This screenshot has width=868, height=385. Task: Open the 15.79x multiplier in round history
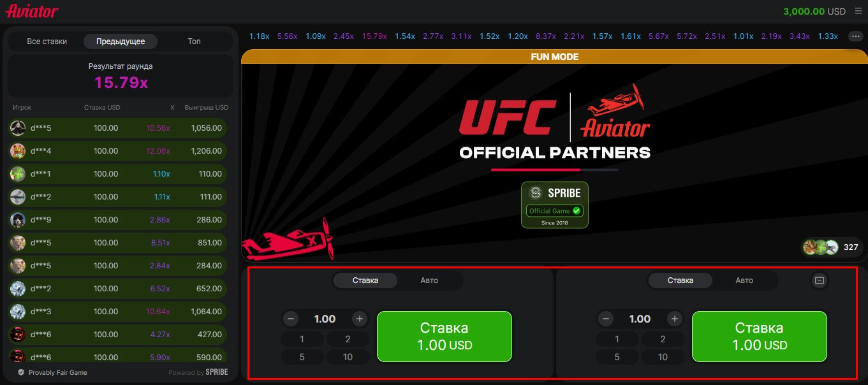[x=374, y=36]
